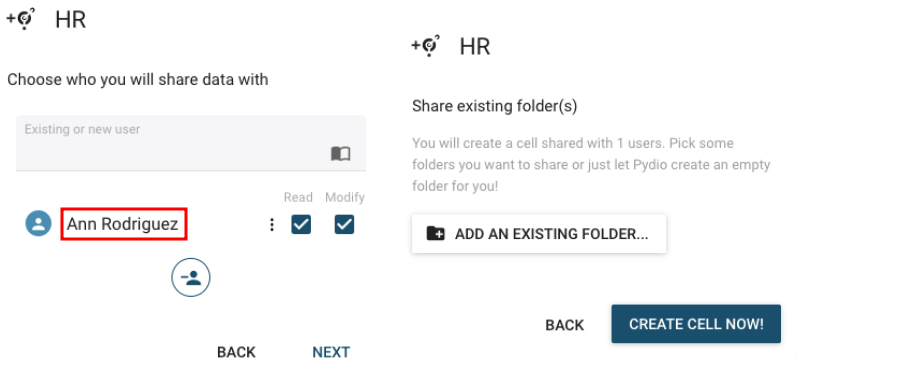Screen dimensions: 905x381
Task: Click the folder-plus icon in the add folder button
Action: (435, 234)
